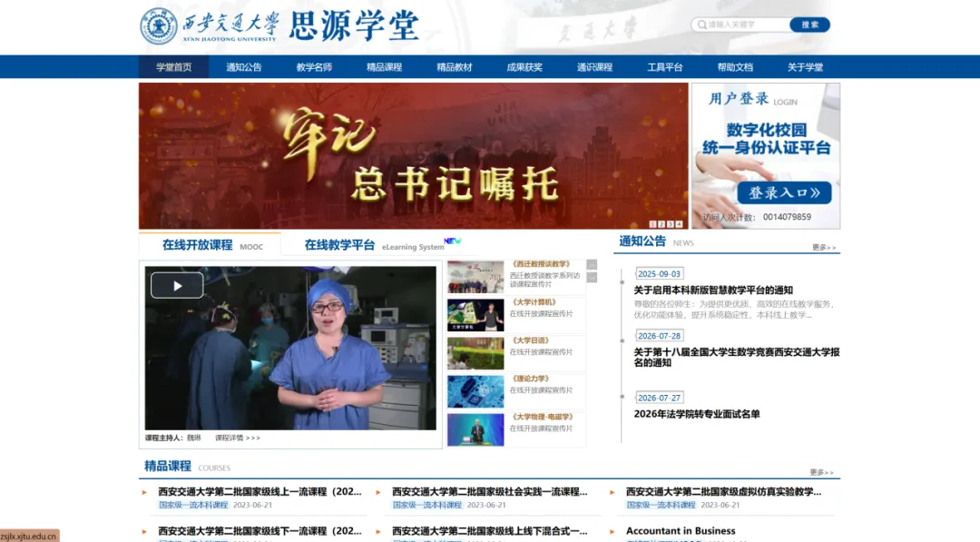Click the 2026-07-28 date tag
980x542 pixels.
[659, 336]
